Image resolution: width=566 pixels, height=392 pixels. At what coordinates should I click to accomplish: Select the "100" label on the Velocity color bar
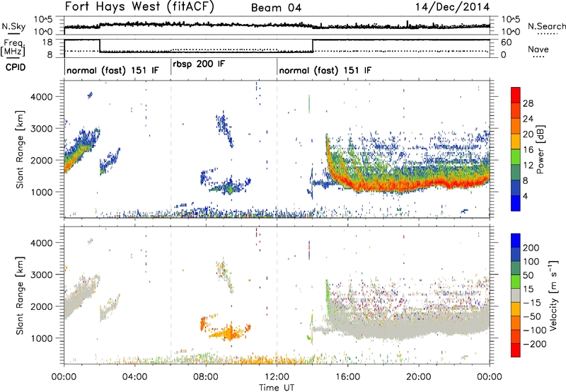click(x=531, y=261)
